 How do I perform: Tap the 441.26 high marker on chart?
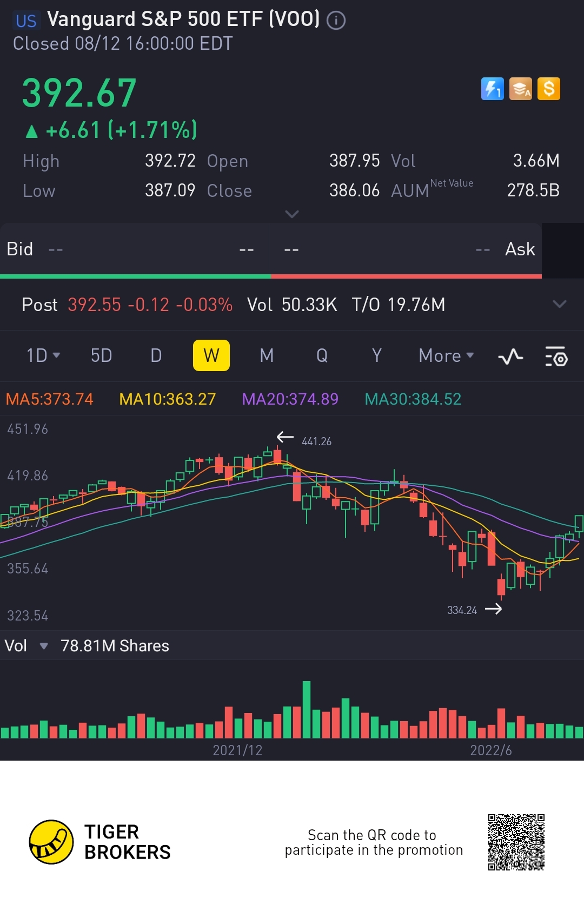[x=316, y=441]
